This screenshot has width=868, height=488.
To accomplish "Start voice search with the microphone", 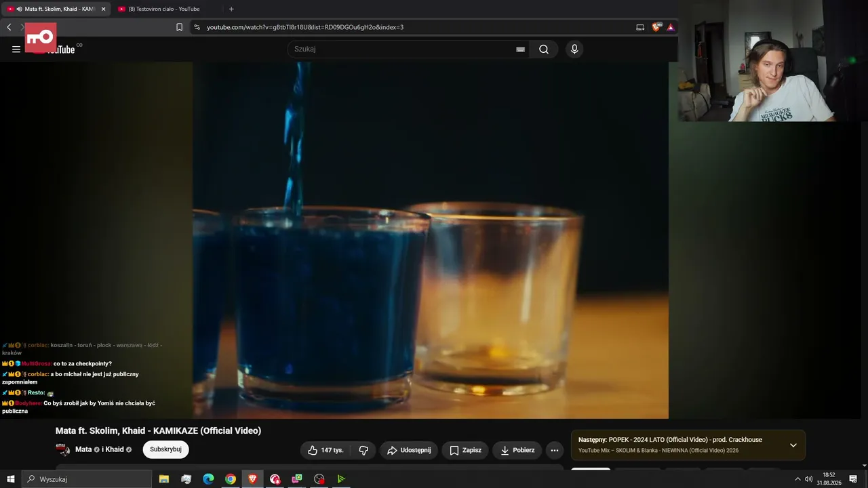I will pyautogui.click(x=574, y=49).
